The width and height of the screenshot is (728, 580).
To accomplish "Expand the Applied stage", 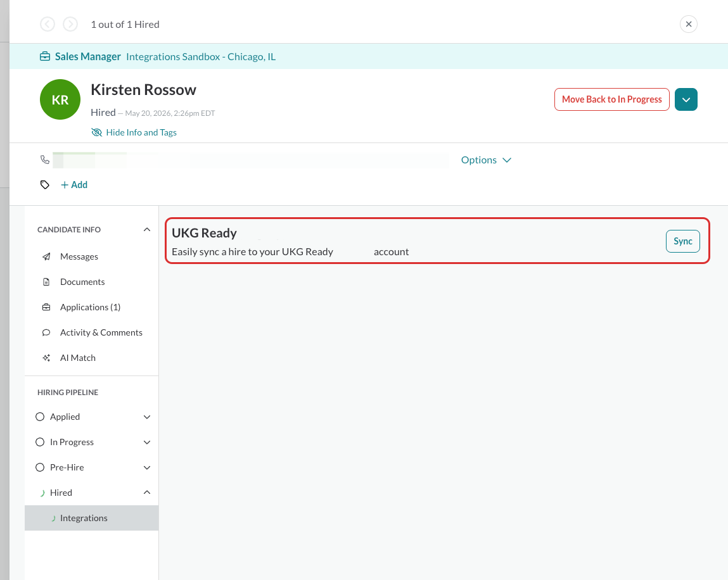I will [x=147, y=417].
